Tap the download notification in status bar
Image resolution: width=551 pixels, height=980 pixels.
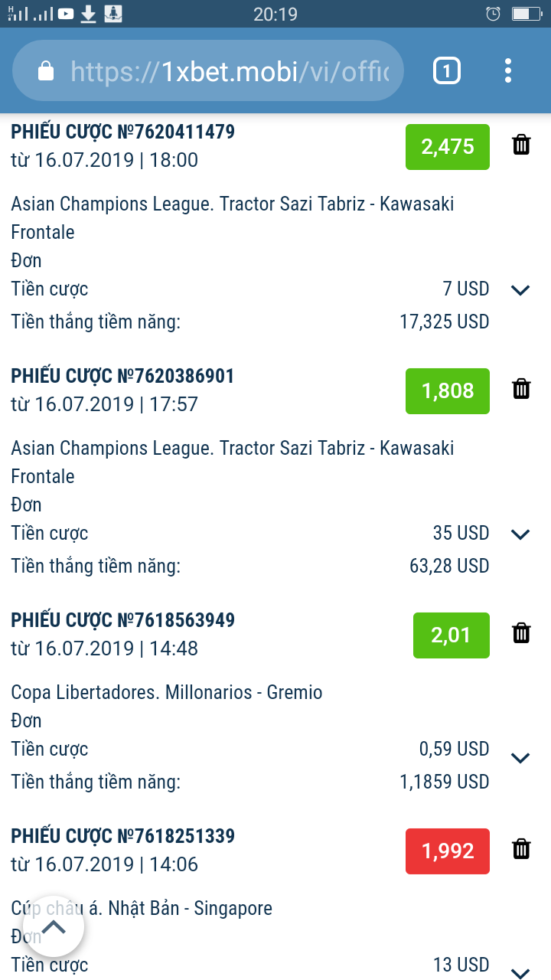click(89, 13)
